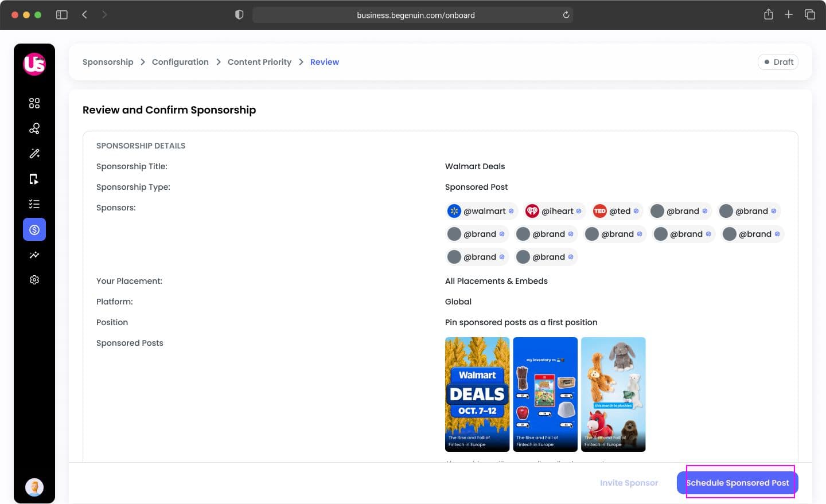Screen dimensions: 826x504
Task: Click the All Placements & Embeds value
Action: pyautogui.click(x=496, y=281)
